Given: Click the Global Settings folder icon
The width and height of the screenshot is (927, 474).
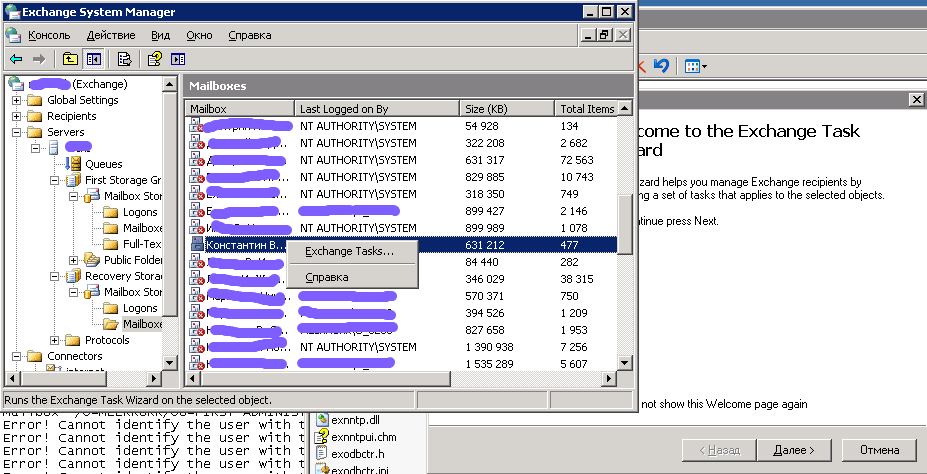Looking at the screenshot, I should [x=35, y=100].
